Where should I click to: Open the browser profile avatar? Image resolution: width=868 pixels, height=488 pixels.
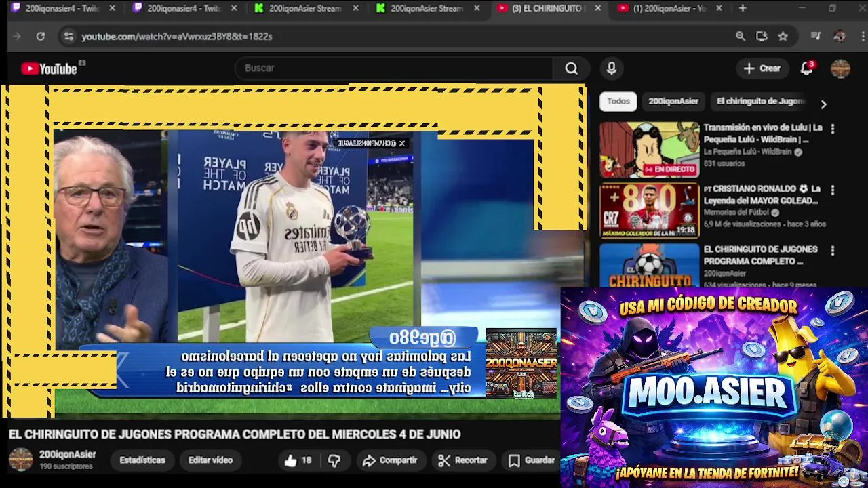pos(840,37)
